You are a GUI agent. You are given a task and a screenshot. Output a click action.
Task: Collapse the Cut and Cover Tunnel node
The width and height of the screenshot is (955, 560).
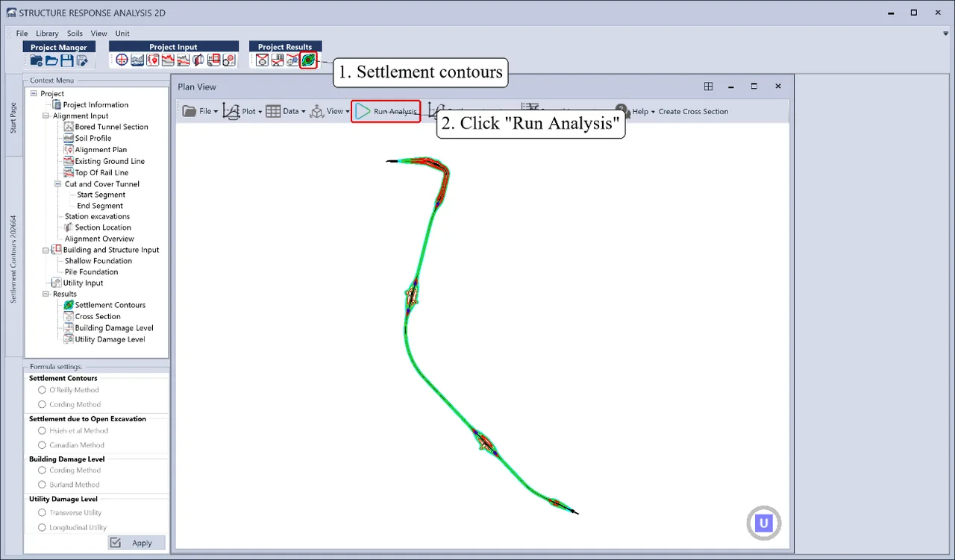pos(58,183)
